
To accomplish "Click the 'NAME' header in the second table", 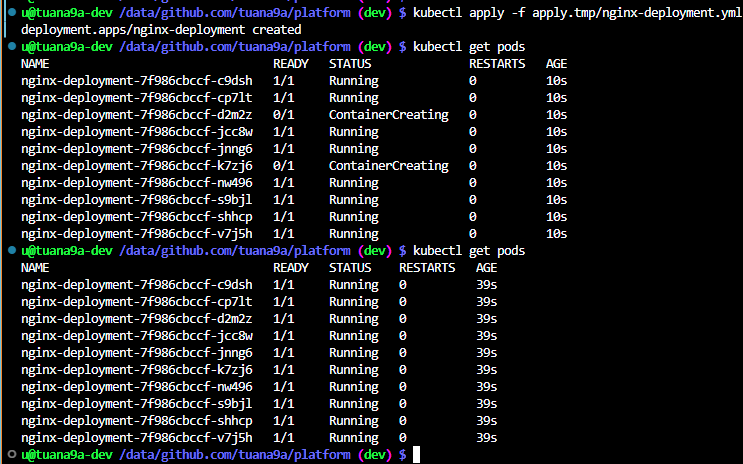I will point(35,268).
